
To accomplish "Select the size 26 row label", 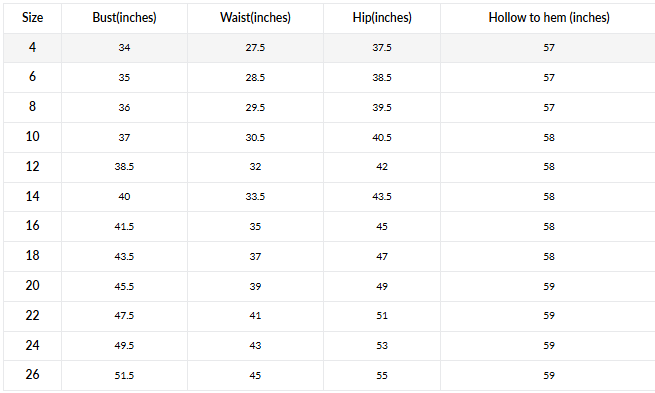I will [x=33, y=375].
